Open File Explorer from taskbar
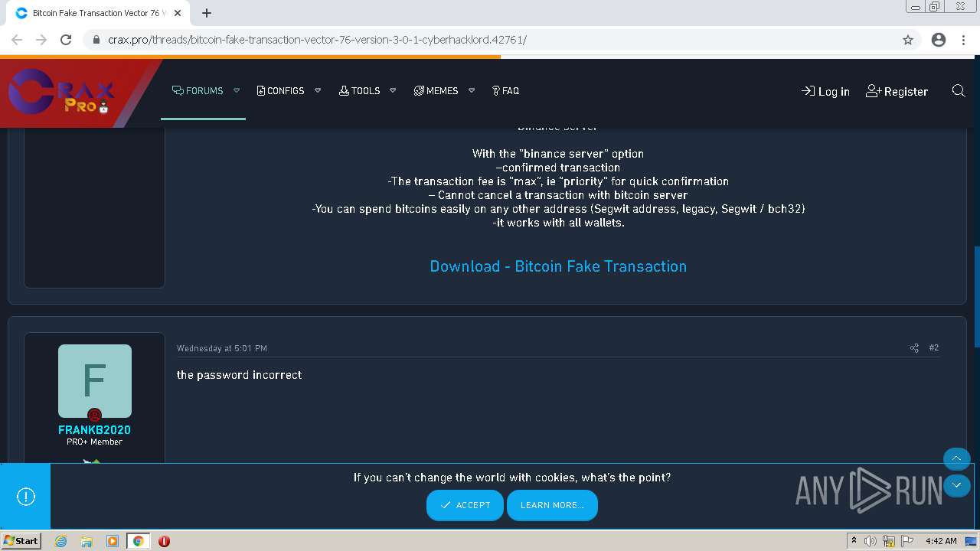The height and width of the screenshot is (551, 980). click(87, 541)
